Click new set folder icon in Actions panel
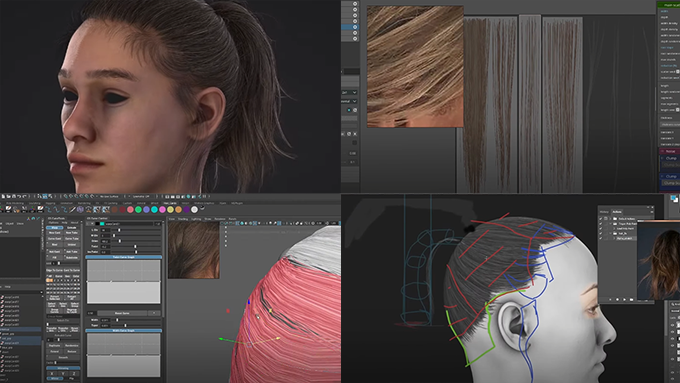The width and height of the screenshot is (680, 383). pyautogui.click(x=631, y=300)
